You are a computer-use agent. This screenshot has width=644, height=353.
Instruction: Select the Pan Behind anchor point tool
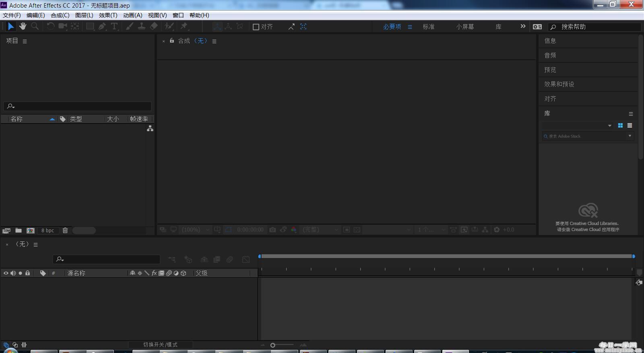[75, 27]
